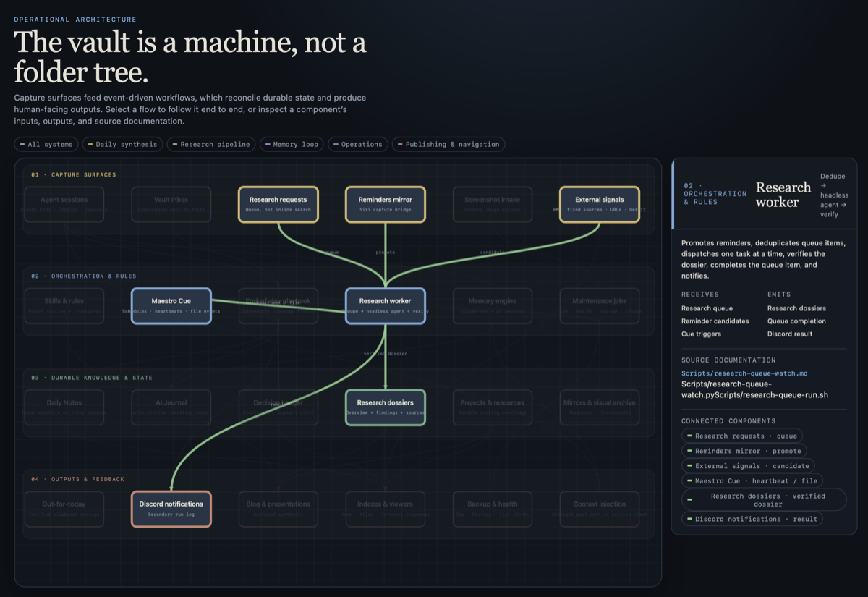Click the 'Operational Architecture' header label

pyautogui.click(x=75, y=20)
